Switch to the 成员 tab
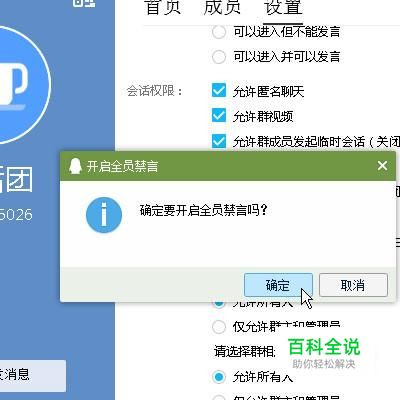400x400 pixels. pyautogui.click(x=222, y=7)
